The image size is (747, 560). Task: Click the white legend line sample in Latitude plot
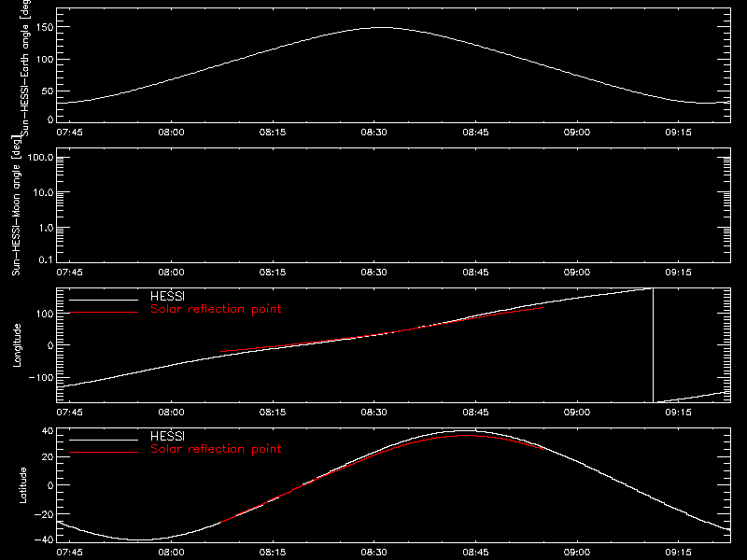click(x=104, y=440)
